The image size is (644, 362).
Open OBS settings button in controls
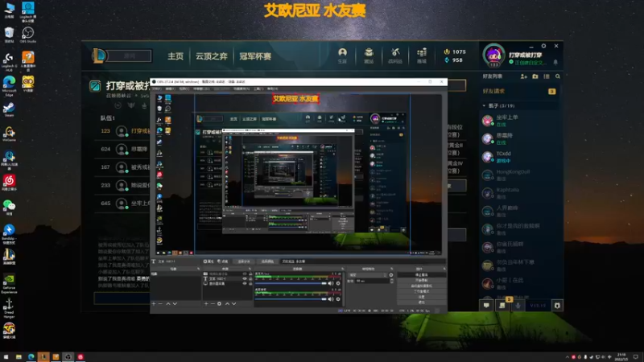point(421,297)
